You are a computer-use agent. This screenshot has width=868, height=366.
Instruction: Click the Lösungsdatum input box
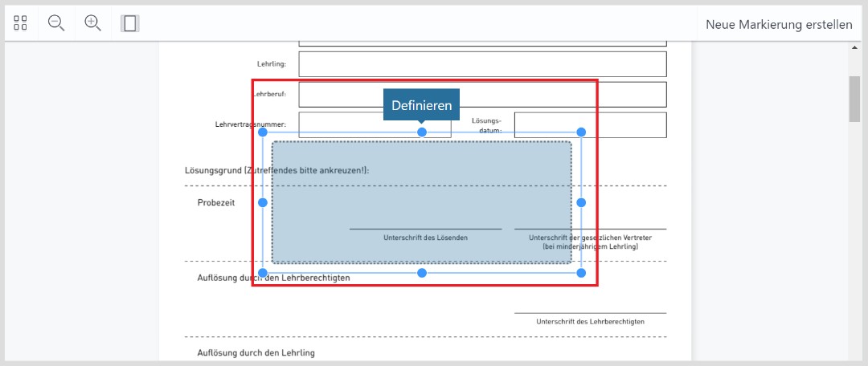590,125
